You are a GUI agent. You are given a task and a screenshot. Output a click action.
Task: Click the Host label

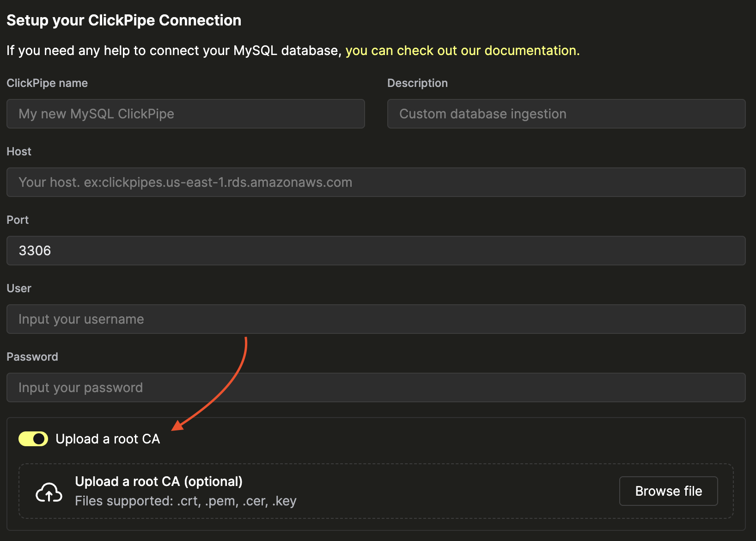coord(18,151)
